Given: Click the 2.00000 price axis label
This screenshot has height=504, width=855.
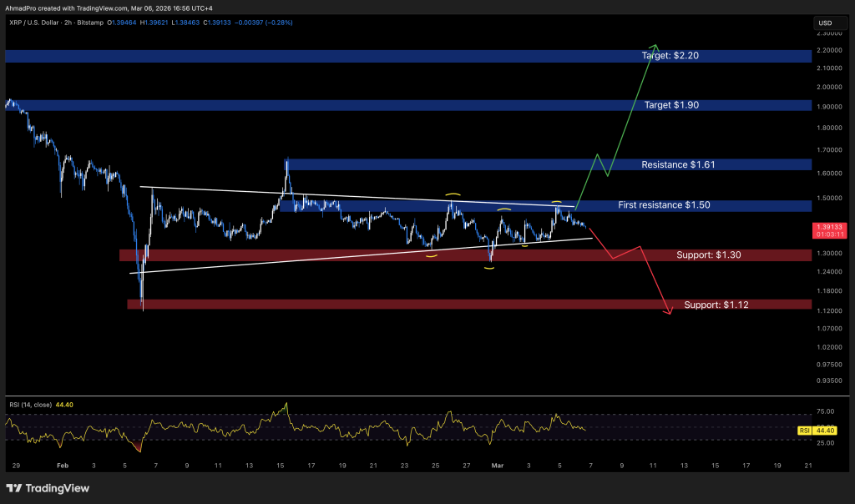Looking at the screenshot, I should coord(828,87).
